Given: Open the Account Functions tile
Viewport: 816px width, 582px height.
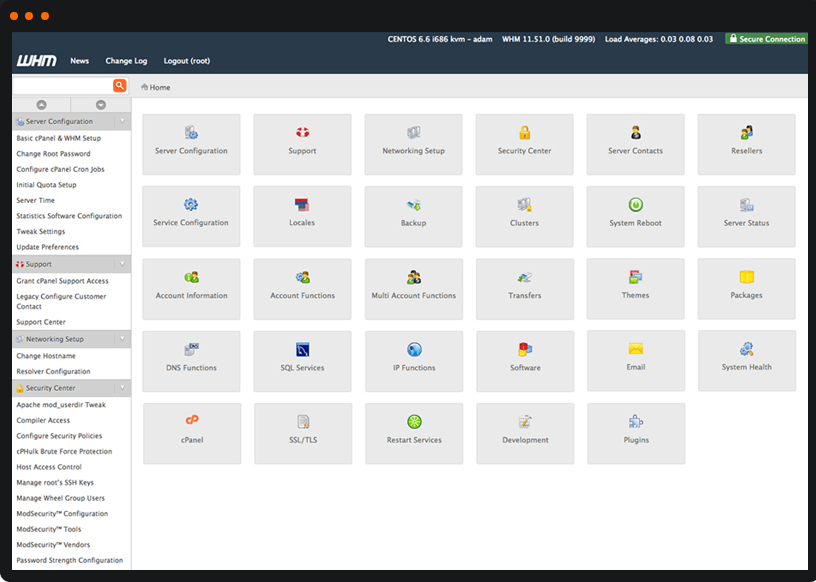Looking at the screenshot, I should pyautogui.click(x=302, y=289).
